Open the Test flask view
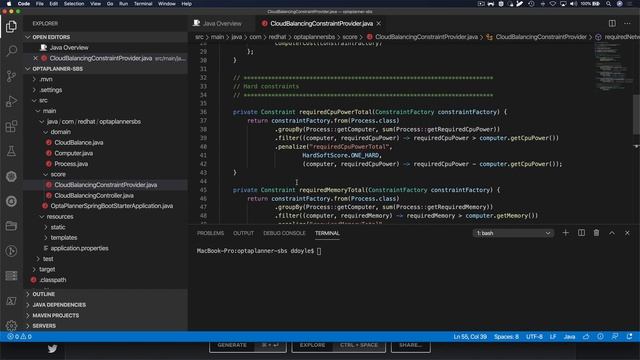Image resolution: width=640 pixels, height=360 pixels. 11,151
